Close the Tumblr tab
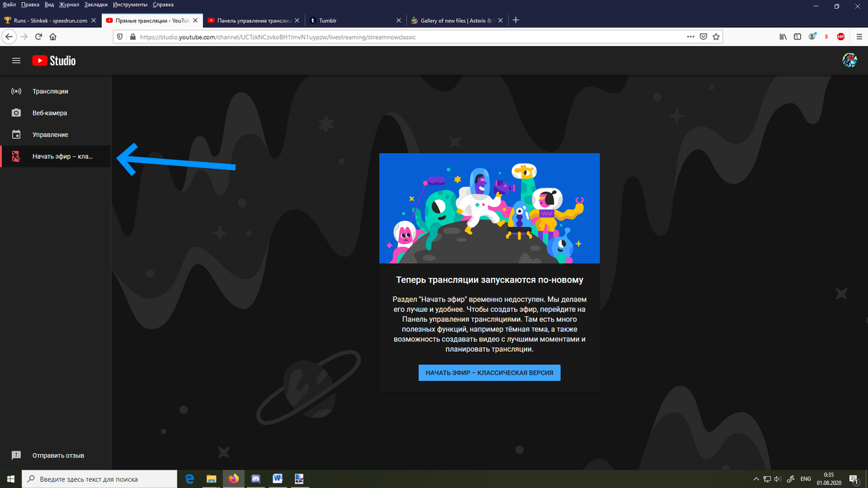The width and height of the screenshot is (868, 488). (398, 20)
